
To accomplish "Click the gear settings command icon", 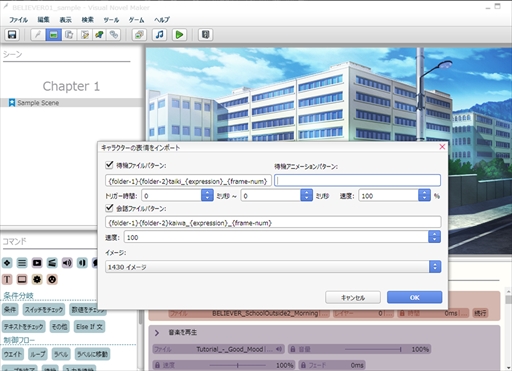I will [x=37, y=279].
